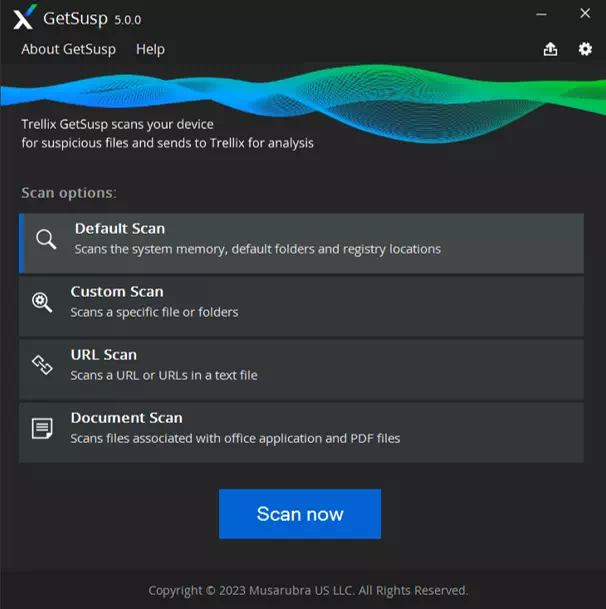Start scanning with Scan now button
The height and width of the screenshot is (609, 606).
click(300, 514)
